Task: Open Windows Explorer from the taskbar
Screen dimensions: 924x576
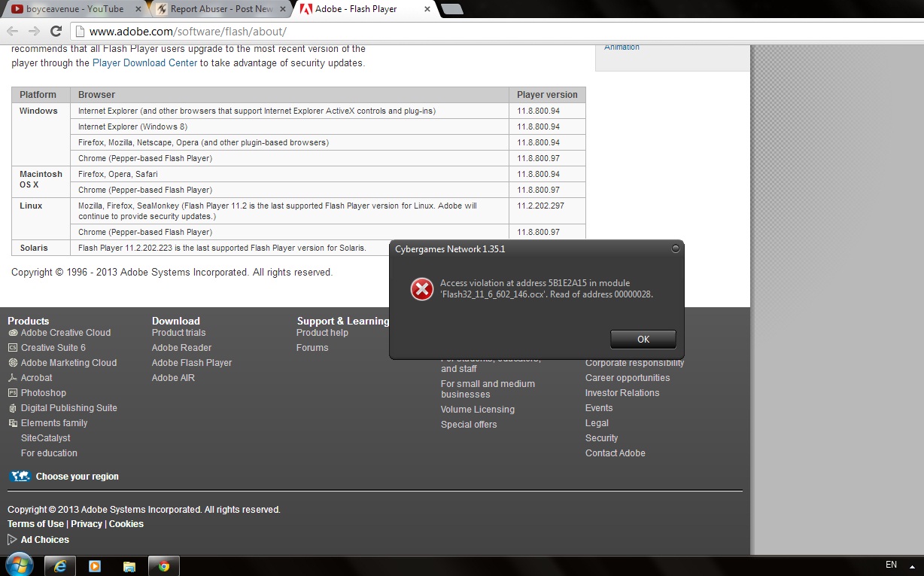Action: (x=129, y=566)
